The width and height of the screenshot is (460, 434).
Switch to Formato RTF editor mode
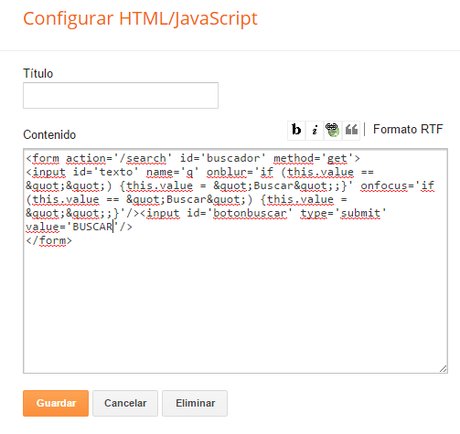coord(408,129)
